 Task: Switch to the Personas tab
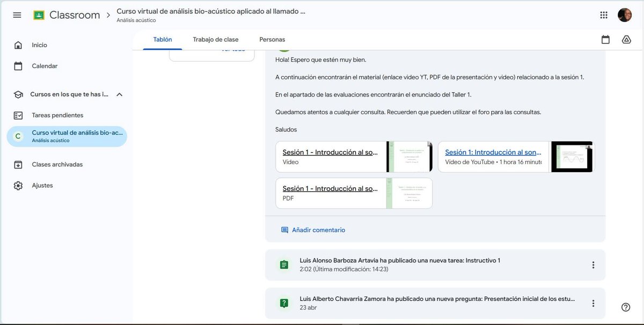pyautogui.click(x=272, y=40)
